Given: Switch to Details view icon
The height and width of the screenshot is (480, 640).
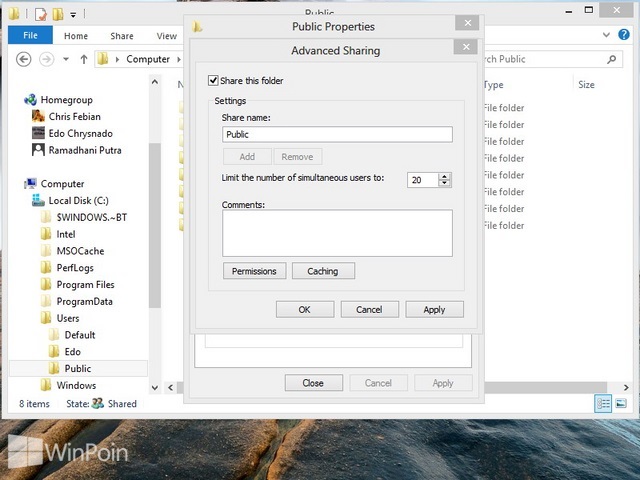Looking at the screenshot, I should 603,404.
